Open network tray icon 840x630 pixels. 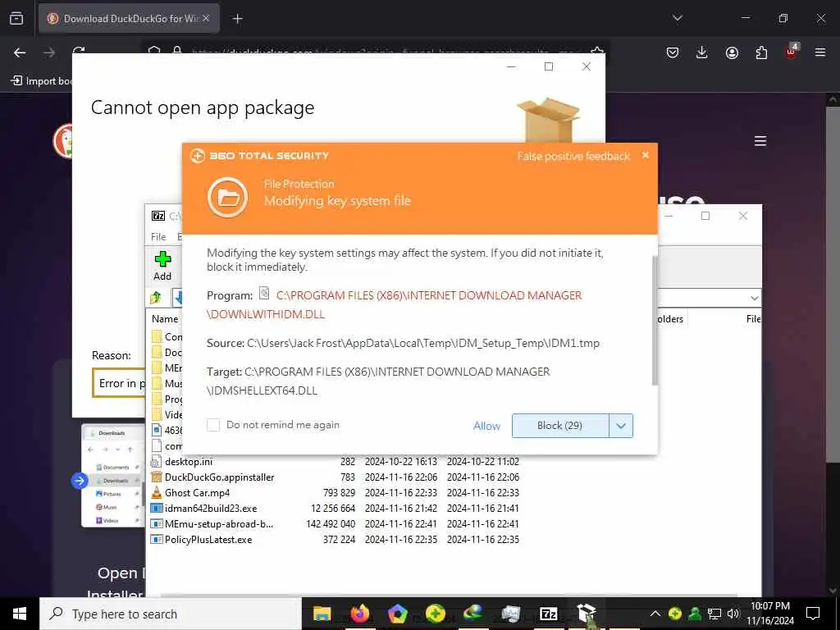click(714, 614)
